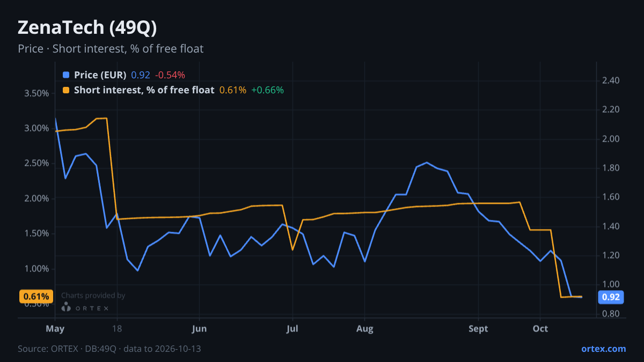Viewport: 644px width, 362px height.
Task: Click the orange Short interest legend swatch
Action: [66, 90]
